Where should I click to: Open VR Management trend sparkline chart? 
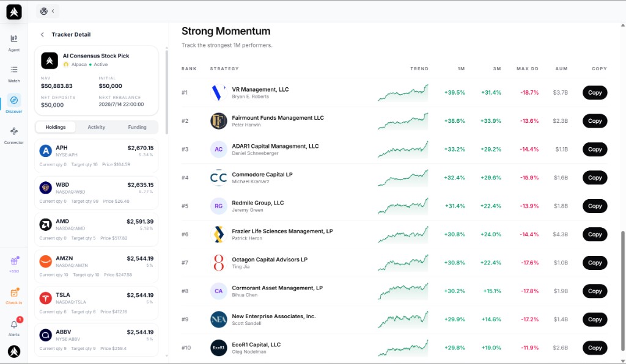pyautogui.click(x=403, y=92)
